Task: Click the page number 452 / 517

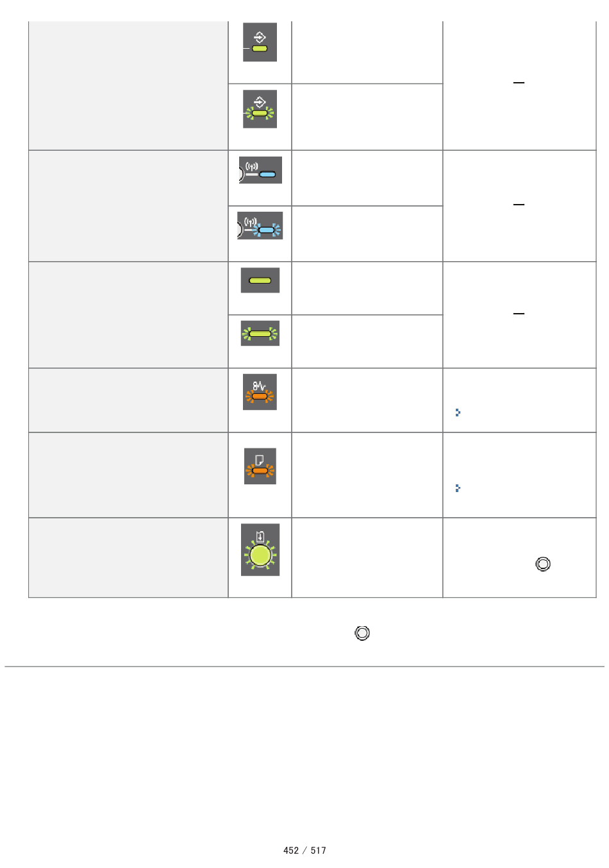Action: pyautogui.click(x=304, y=851)
